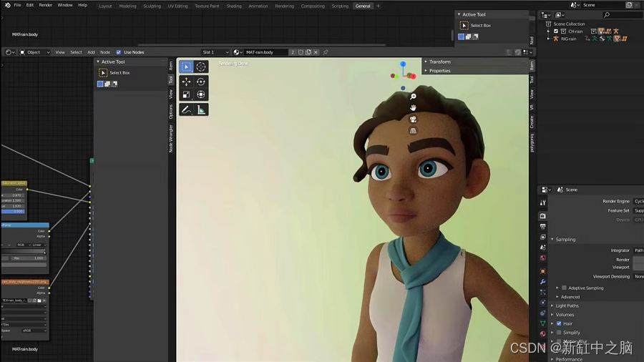Image resolution: width=644 pixels, height=362 pixels.
Task: Click the viewport zoom magnifier icon
Action: (413, 97)
